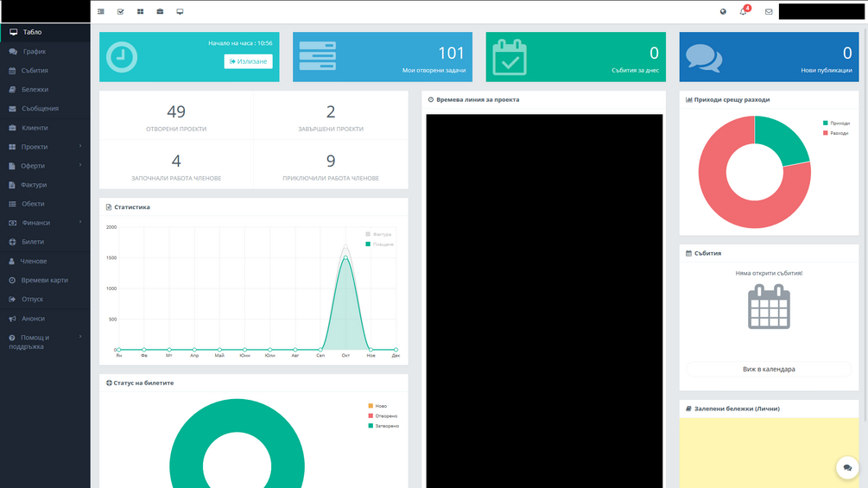Open Времеви карти in the sidebar

(46, 280)
